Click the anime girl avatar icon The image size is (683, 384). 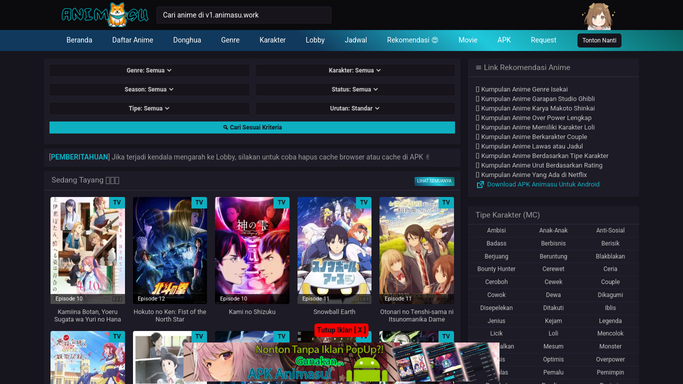[597, 16]
